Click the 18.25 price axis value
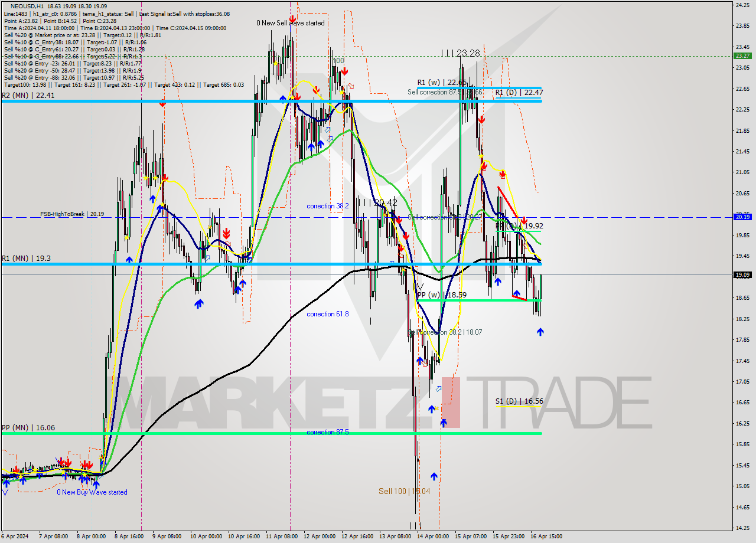 [742, 319]
